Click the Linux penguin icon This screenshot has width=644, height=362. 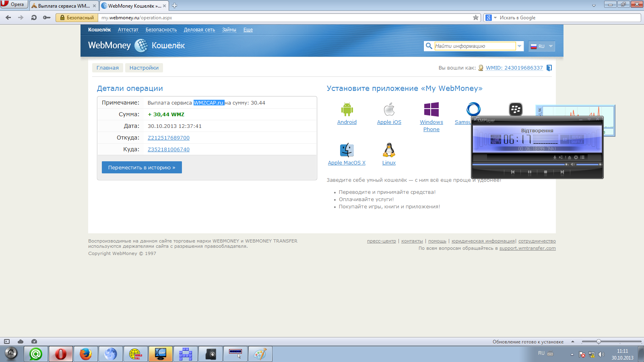click(389, 150)
